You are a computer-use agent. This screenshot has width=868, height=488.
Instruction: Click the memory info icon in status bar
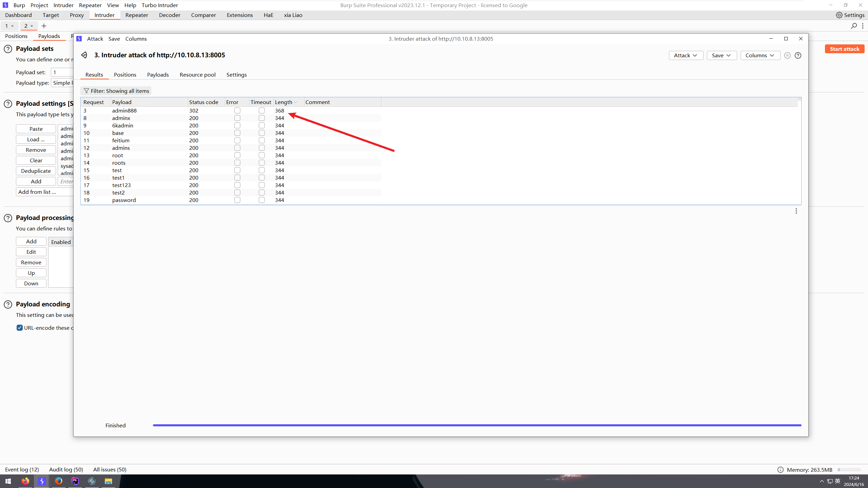[780, 469]
